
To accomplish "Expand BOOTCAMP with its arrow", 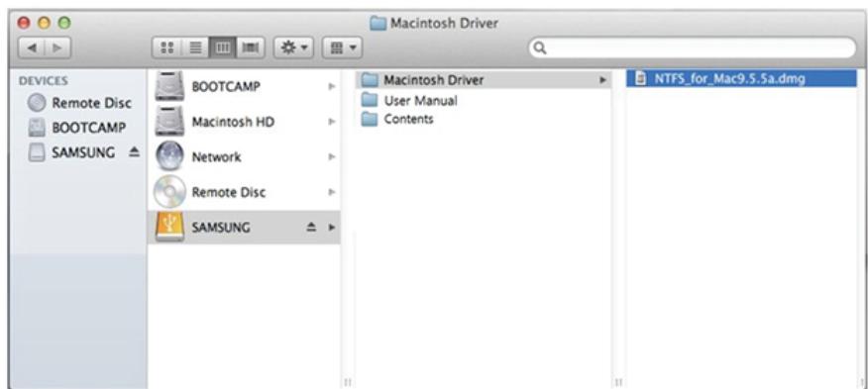I will click(332, 86).
